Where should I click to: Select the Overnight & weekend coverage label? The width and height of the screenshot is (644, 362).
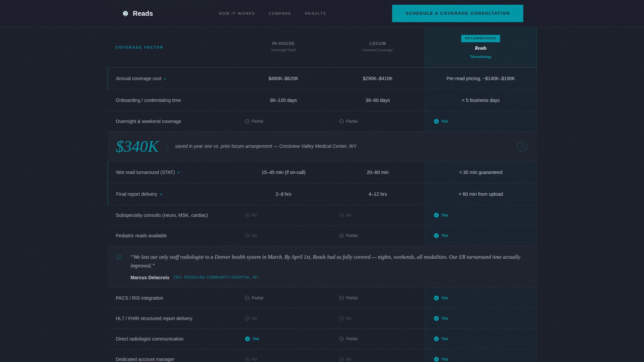(148, 121)
